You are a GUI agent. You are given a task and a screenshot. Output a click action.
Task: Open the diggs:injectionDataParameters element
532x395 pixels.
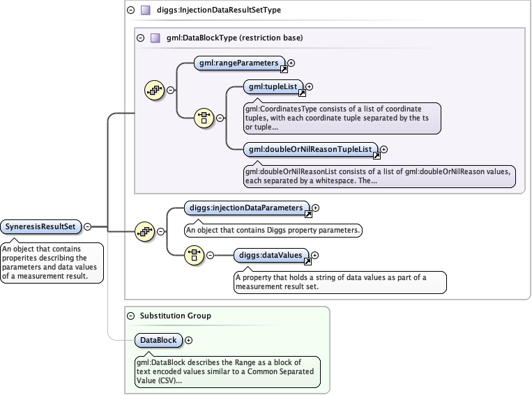click(x=246, y=208)
